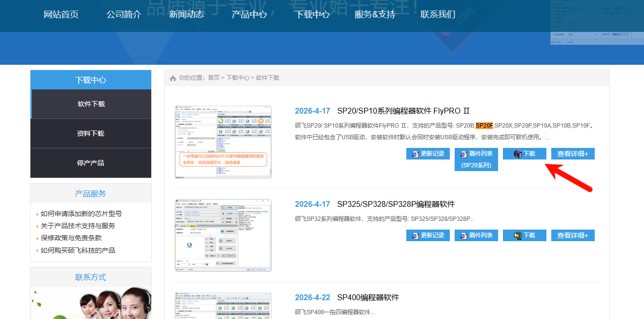This screenshot has width=644, height=319.
Task: Open 器件列表 (SP20系列) button
Action: [476, 159]
